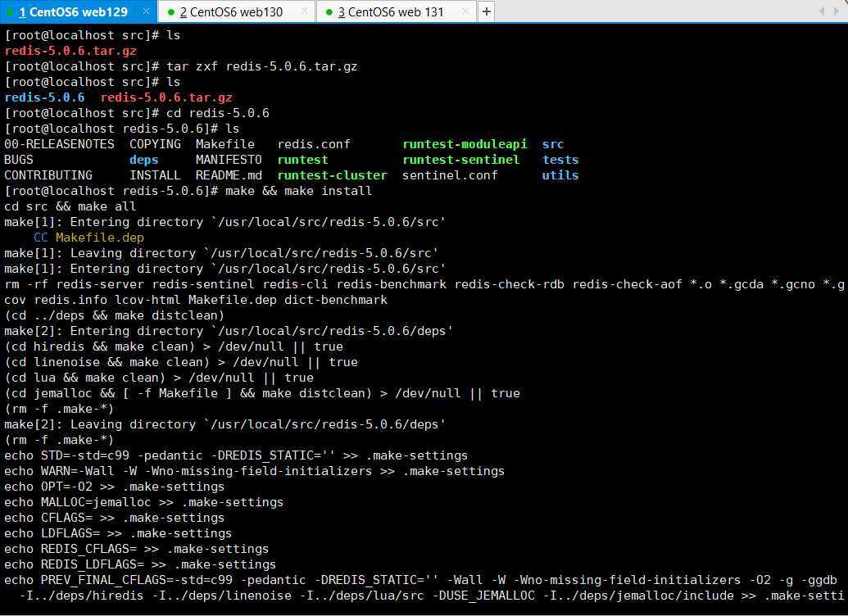
Task: Click the green runtest entry
Action: [302, 160]
